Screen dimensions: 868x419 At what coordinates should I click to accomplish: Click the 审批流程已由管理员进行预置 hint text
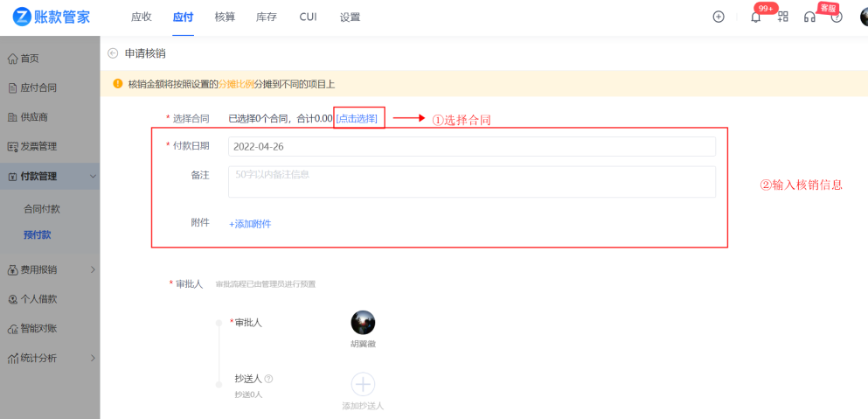[266, 284]
